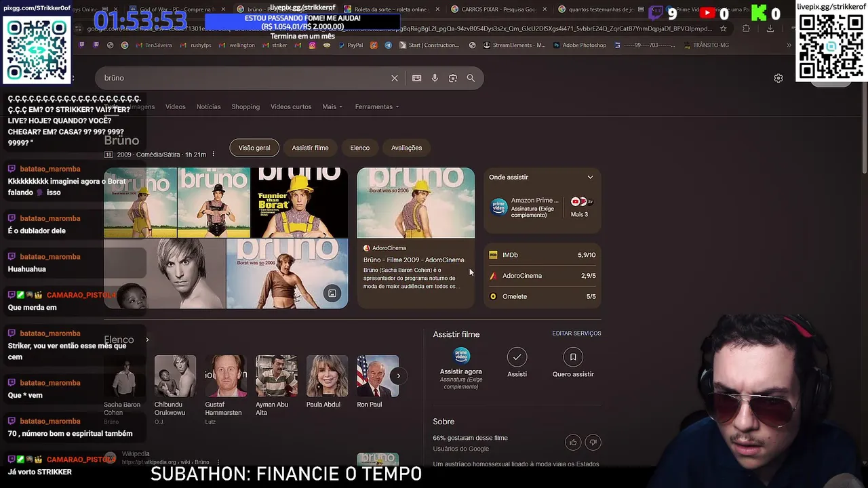This screenshot has width=868, height=488.
Task: Expand the Mais search filter dropdown
Action: (x=332, y=107)
